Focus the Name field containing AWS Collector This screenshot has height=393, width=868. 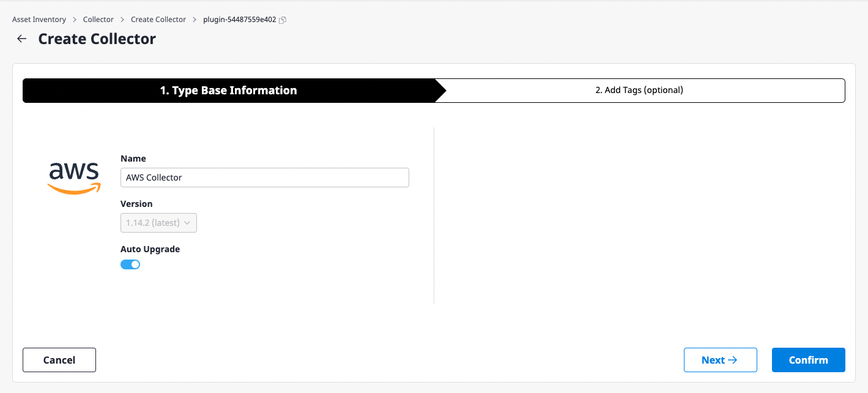click(x=264, y=178)
